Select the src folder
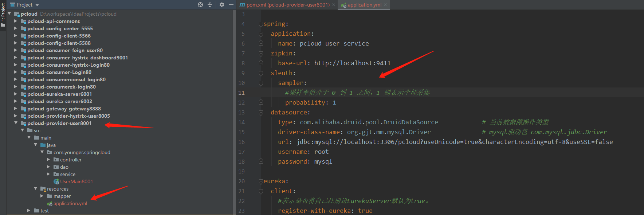 coord(37,130)
